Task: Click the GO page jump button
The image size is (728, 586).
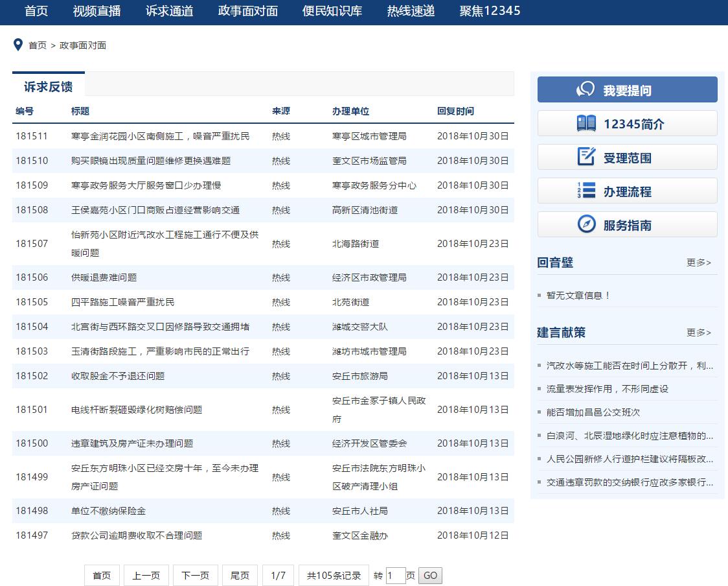Action: [x=430, y=576]
